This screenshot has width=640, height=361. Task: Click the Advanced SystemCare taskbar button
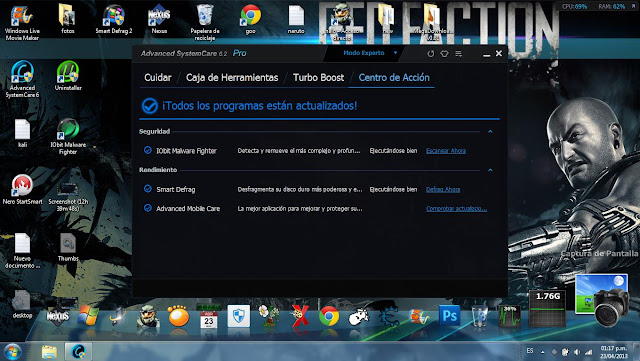pos(78,352)
